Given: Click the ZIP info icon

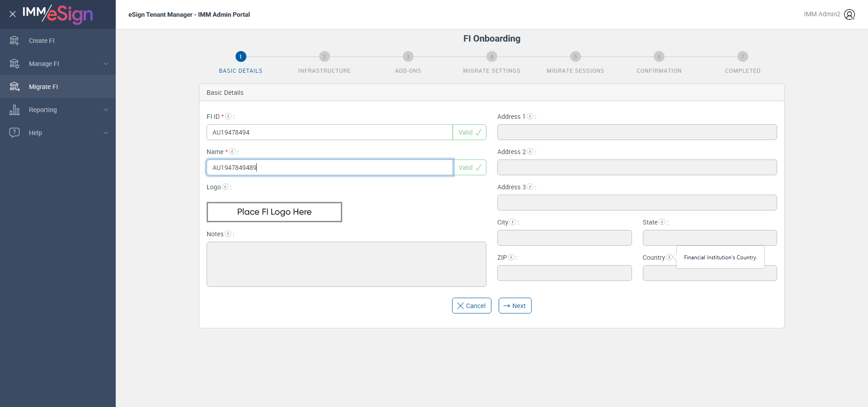Looking at the screenshot, I should tap(511, 257).
